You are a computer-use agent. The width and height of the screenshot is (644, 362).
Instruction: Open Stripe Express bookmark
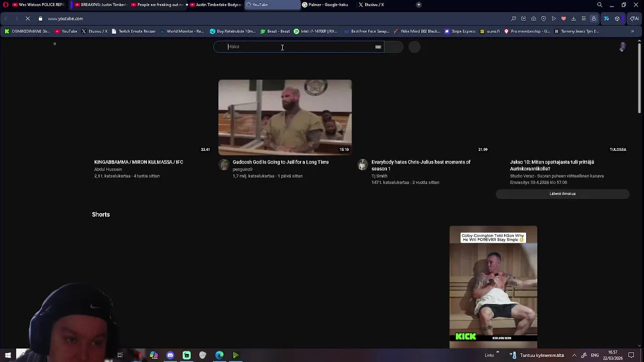460,31
